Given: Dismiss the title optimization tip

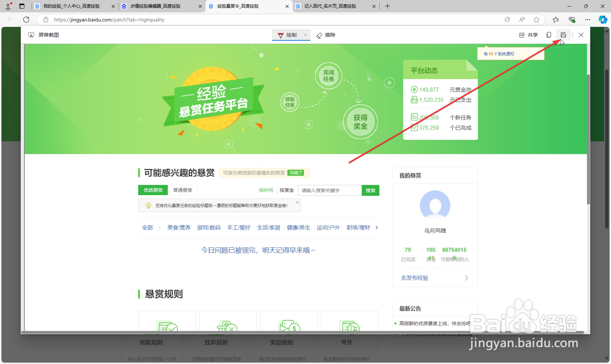Looking at the screenshot, I should pos(297,202).
